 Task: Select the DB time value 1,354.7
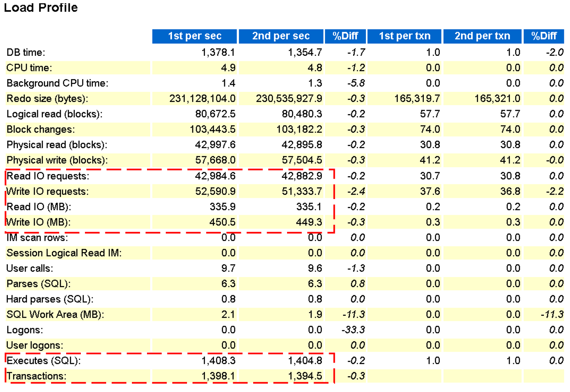tap(305, 53)
